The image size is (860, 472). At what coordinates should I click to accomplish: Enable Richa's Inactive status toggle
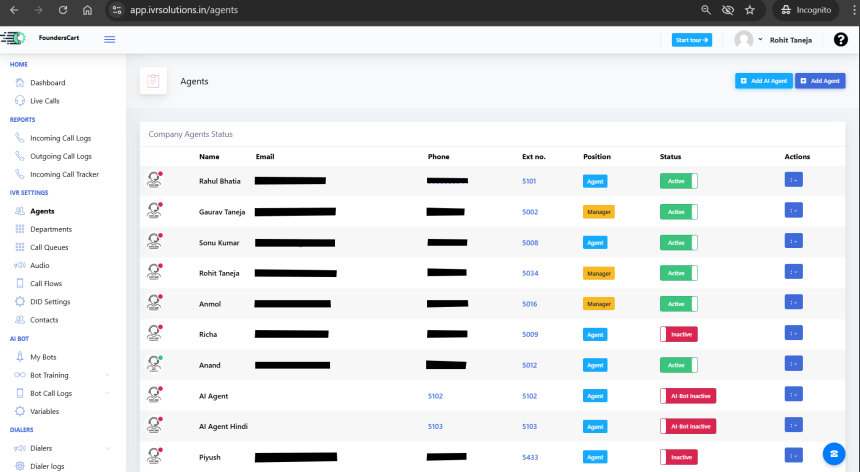(x=678, y=334)
